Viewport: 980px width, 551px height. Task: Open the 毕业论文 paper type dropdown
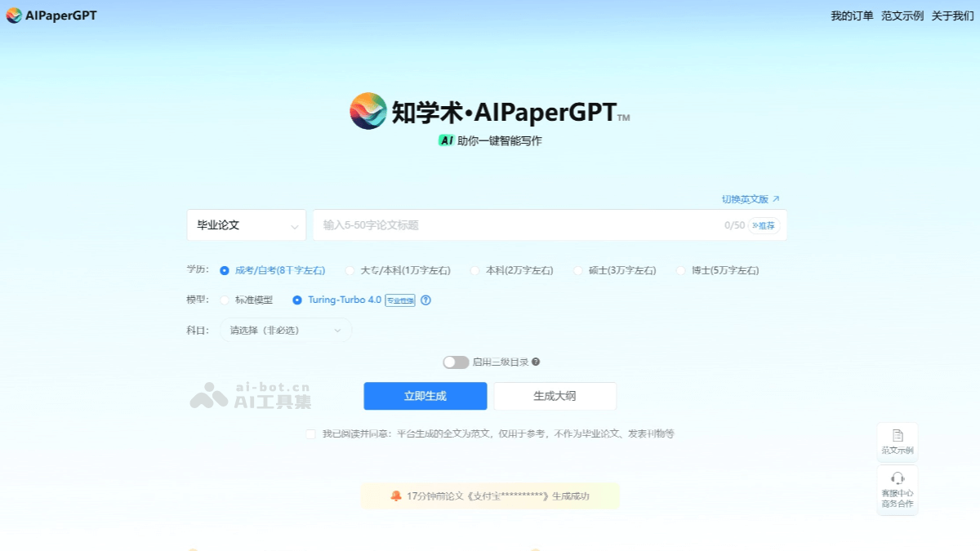247,225
